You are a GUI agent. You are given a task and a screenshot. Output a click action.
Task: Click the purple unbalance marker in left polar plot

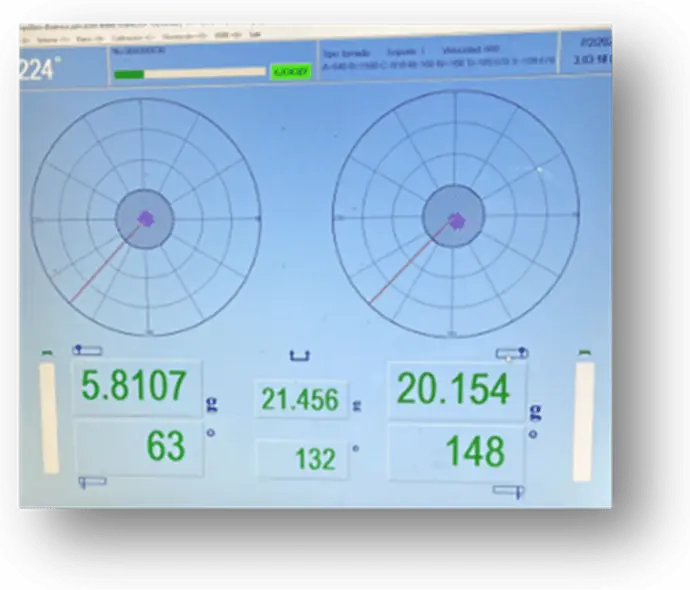(x=146, y=218)
